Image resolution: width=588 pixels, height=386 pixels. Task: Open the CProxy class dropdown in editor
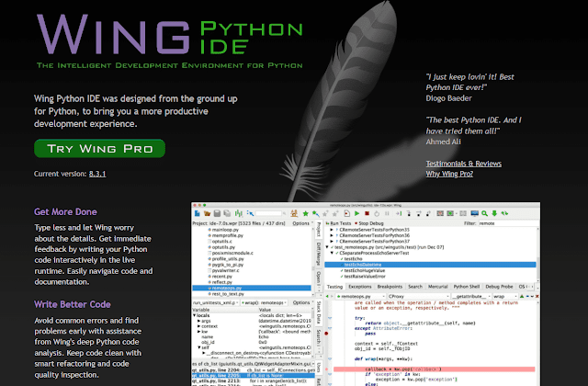(x=418, y=296)
